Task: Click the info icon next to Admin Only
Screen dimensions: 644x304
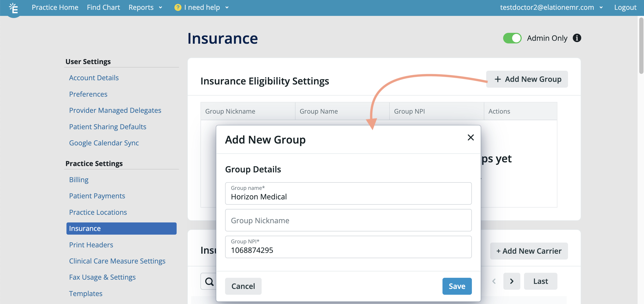Action: tap(577, 38)
